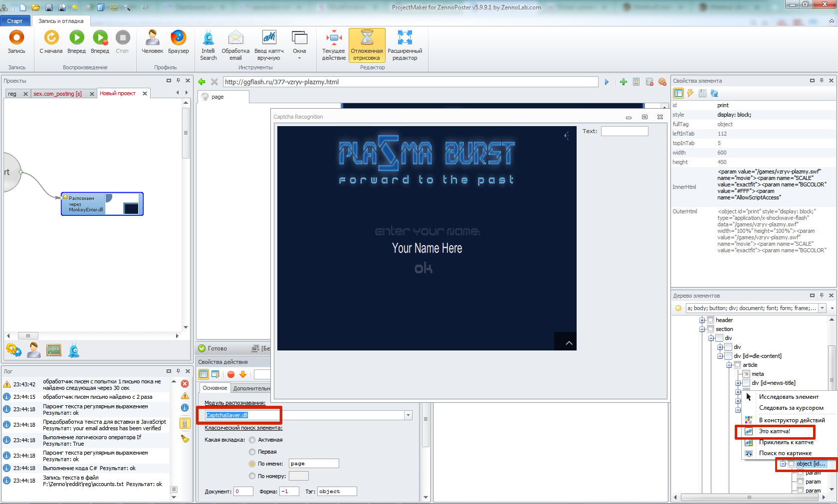Collapse the section tree node

pyautogui.click(x=702, y=329)
